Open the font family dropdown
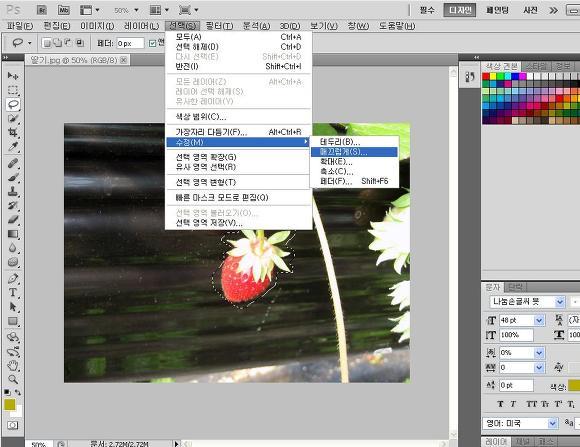This screenshot has width=580, height=447. click(x=560, y=302)
